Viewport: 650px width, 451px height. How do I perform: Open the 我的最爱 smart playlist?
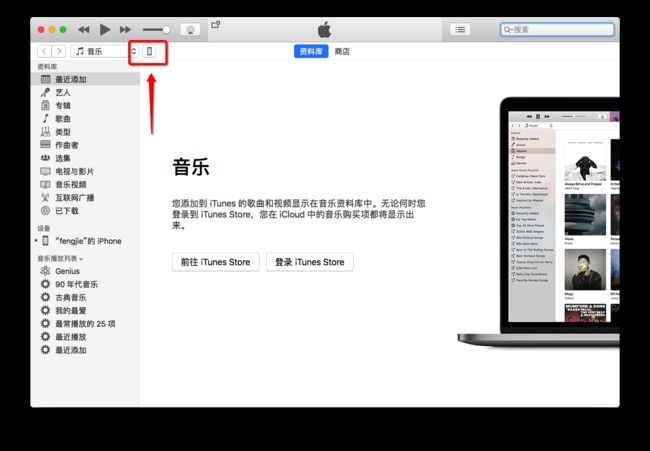[x=85, y=310]
